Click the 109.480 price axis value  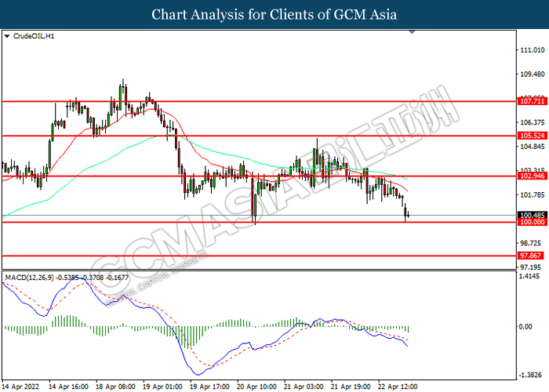[x=533, y=74]
